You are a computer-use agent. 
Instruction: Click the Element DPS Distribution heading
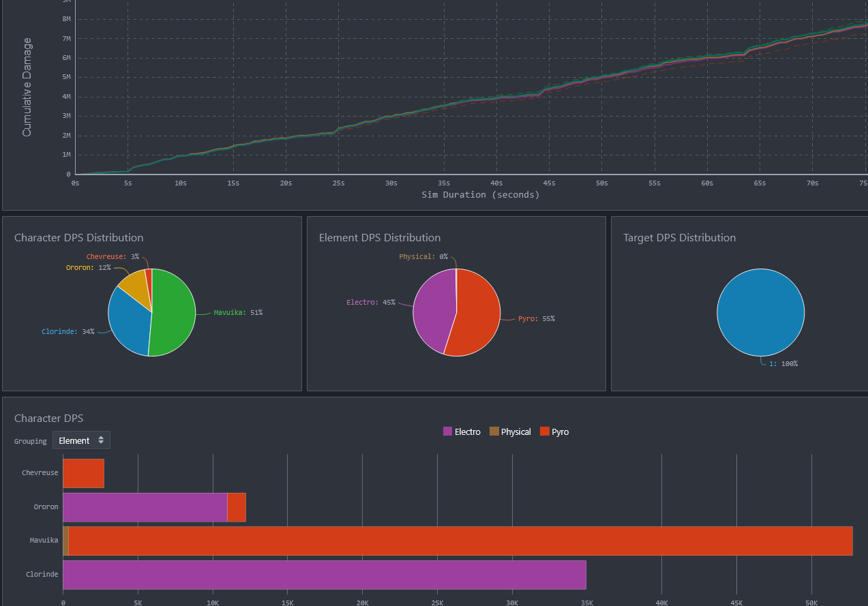(x=380, y=238)
